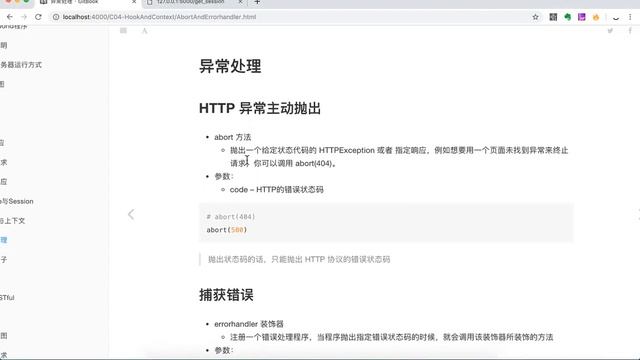Open the profile avatar icon in the toolbar

616,17
